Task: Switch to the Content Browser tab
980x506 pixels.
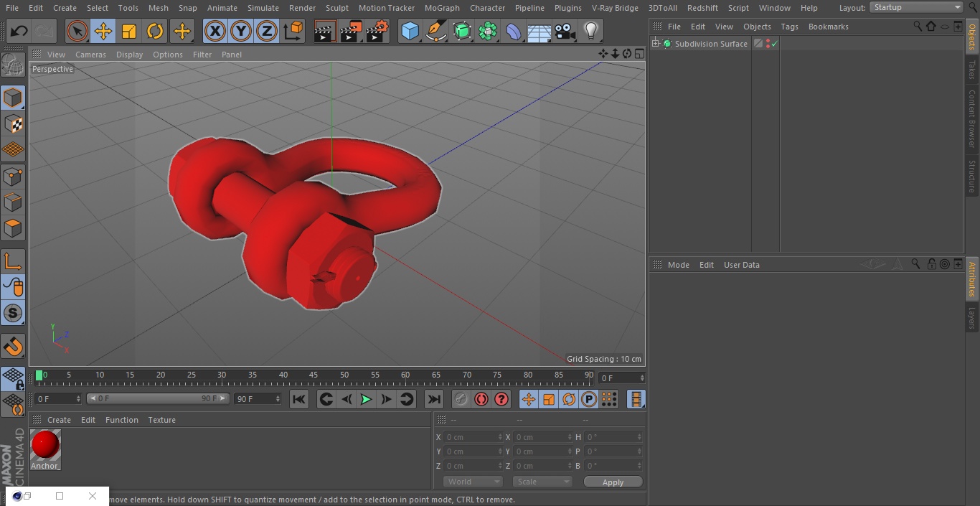Action: coord(972,118)
